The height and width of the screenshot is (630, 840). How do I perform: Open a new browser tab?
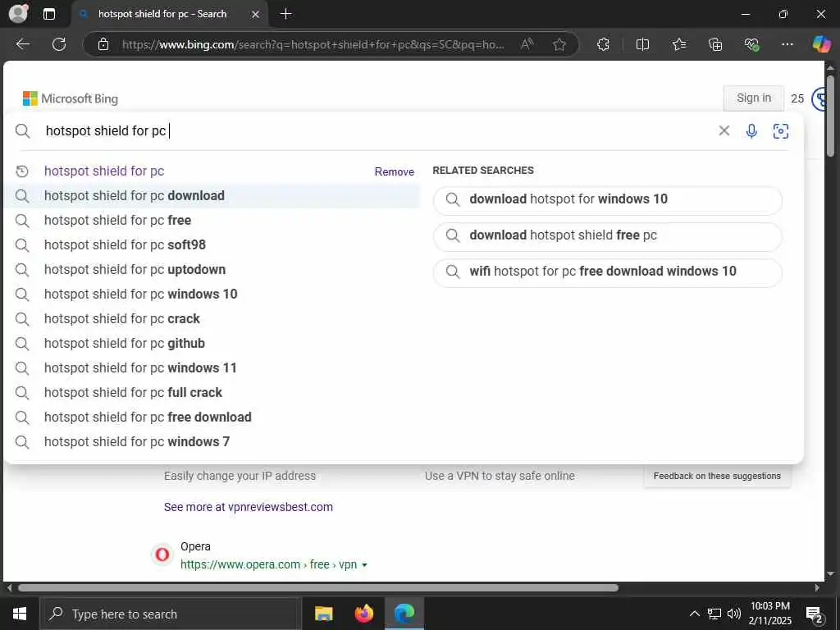[286, 14]
